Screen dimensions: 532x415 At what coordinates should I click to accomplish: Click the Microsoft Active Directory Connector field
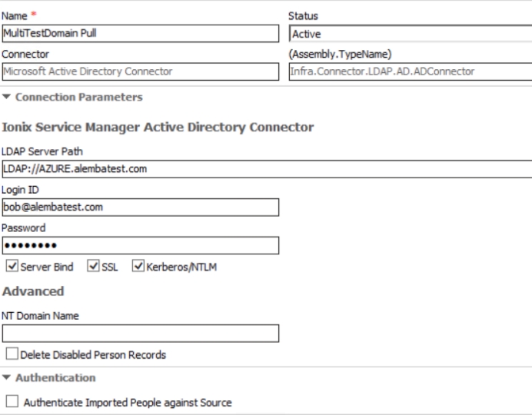[x=140, y=71]
